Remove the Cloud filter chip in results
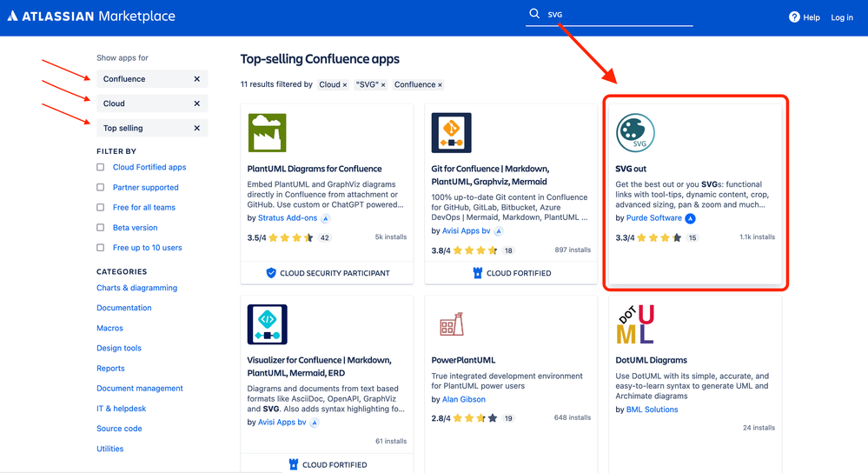This screenshot has width=868, height=473. pos(344,84)
